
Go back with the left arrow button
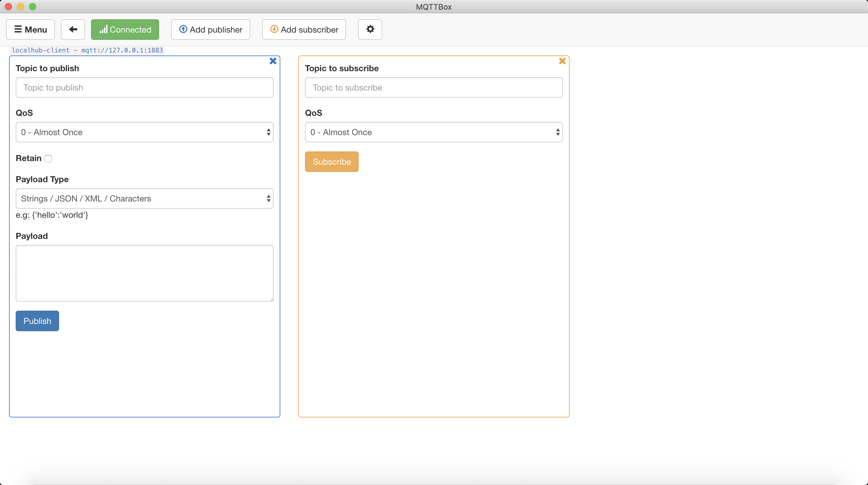click(x=73, y=30)
